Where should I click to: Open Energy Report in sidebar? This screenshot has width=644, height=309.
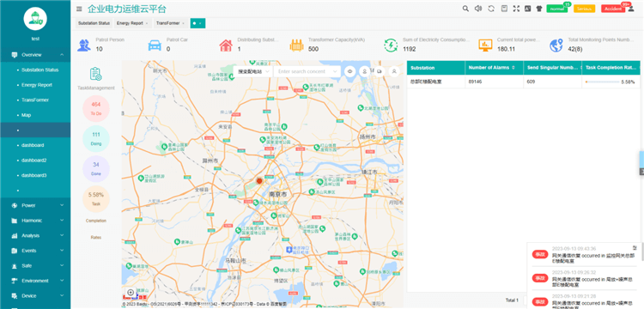tap(35, 85)
